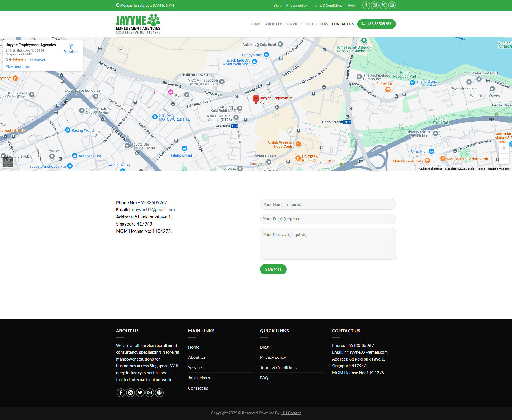Viewport: 512px width, 420px height.
Task: Zoom out on the map
Action: pyautogui.click(x=504, y=159)
